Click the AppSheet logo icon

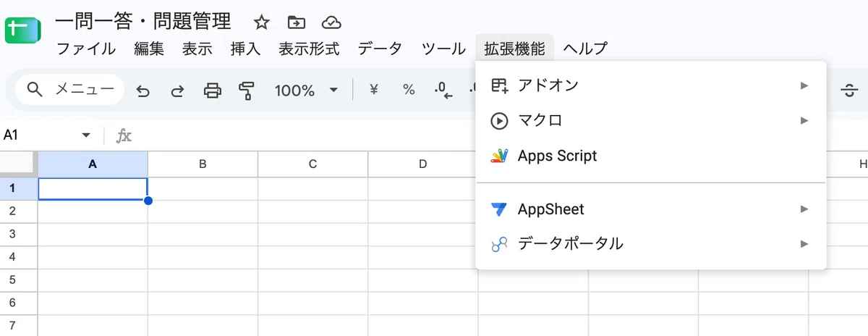[499, 209]
